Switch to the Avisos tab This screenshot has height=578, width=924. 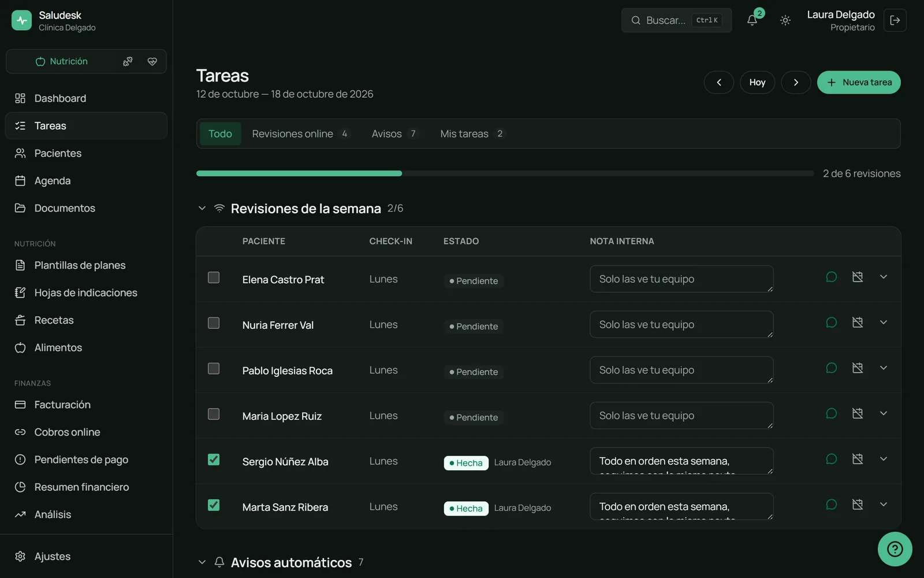click(395, 134)
